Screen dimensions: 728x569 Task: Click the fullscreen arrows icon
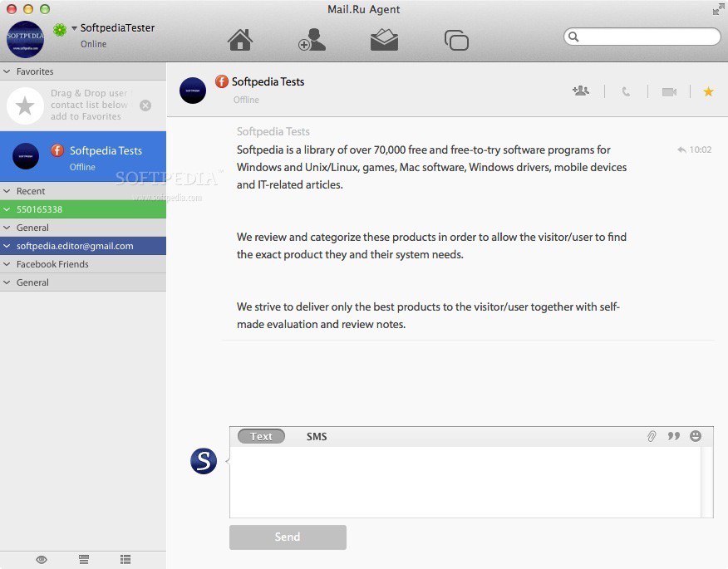click(x=718, y=9)
